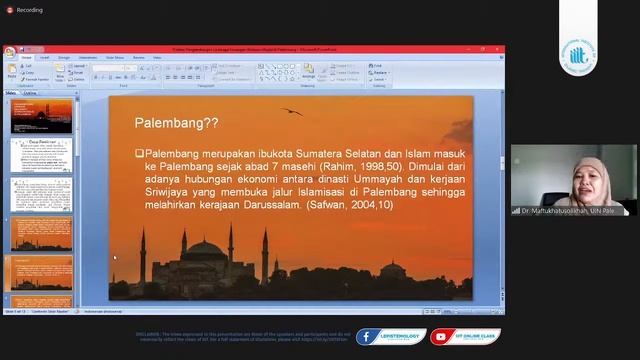Screen dimensions: 640x360
Task: Select the third white text slide thumbnail
Action: 41,195
